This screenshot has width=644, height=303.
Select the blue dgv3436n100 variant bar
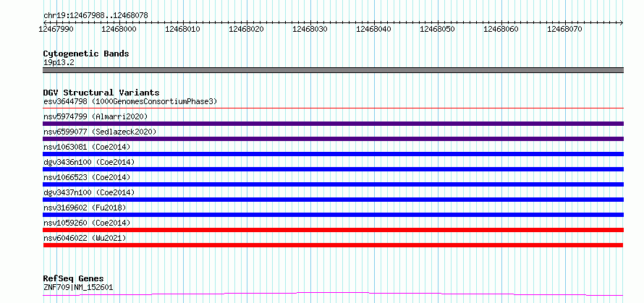[x=333, y=169]
